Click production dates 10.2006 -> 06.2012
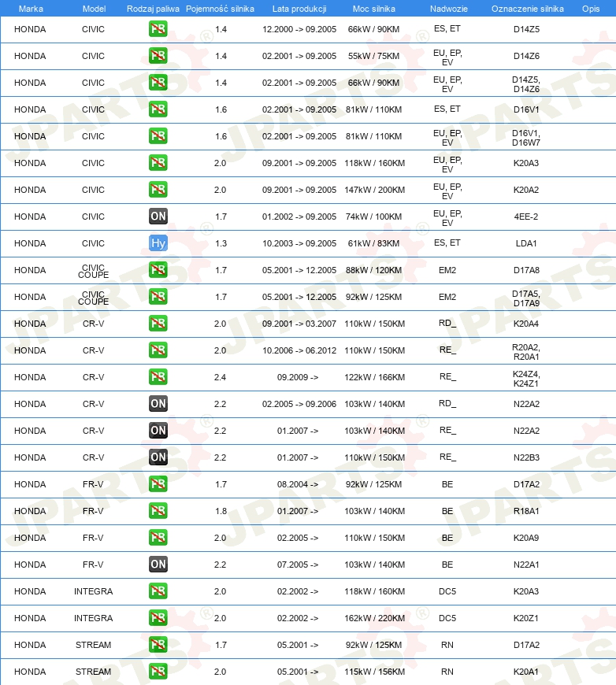 click(299, 350)
